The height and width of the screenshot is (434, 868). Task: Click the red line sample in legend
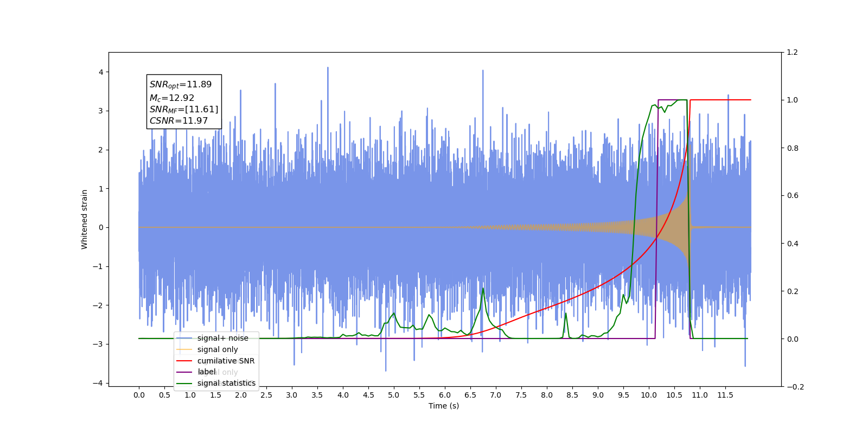[184, 361]
